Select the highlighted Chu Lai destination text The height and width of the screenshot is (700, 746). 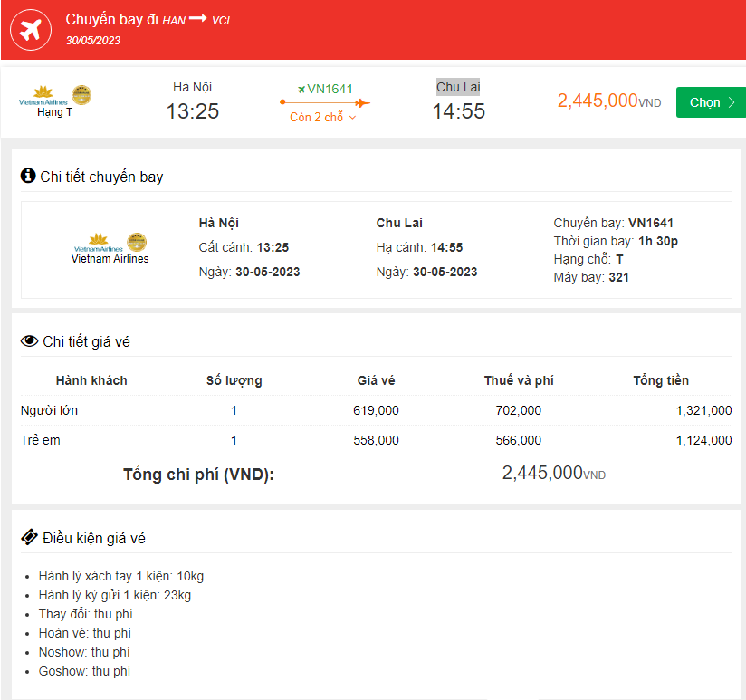pos(458,87)
